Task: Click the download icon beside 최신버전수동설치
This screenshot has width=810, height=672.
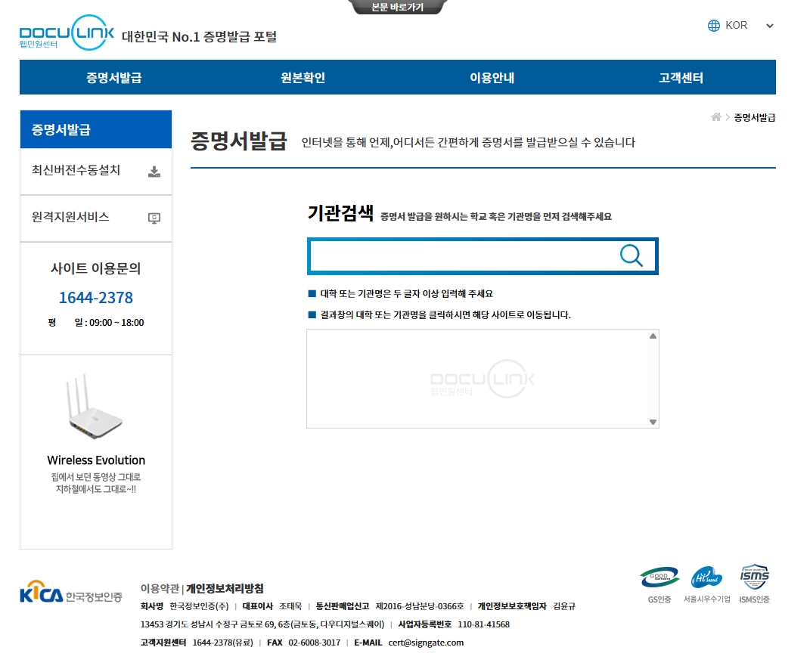Action: coord(154,171)
